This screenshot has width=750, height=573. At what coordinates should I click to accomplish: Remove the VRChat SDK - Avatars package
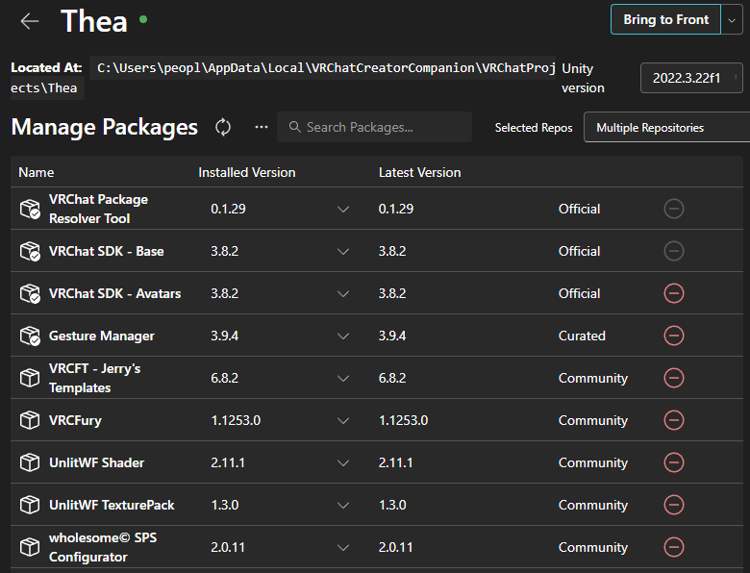pos(674,293)
